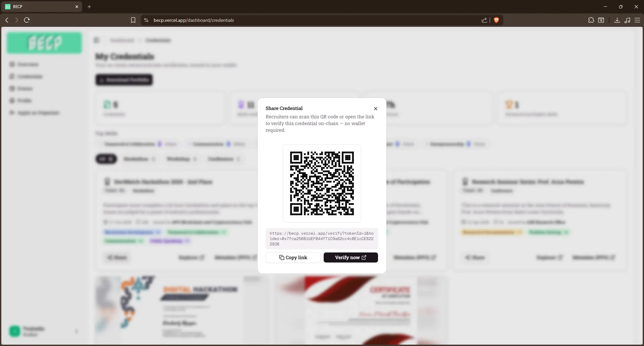The height and width of the screenshot is (346, 644).
Task: Open the browser extensions puzzle icon
Action: pyautogui.click(x=591, y=20)
